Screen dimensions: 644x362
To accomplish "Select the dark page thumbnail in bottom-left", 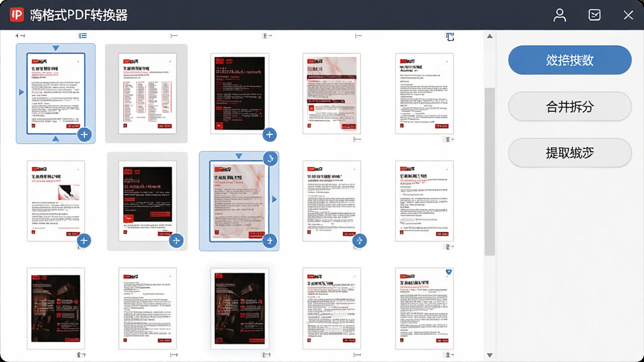I will tap(56, 309).
